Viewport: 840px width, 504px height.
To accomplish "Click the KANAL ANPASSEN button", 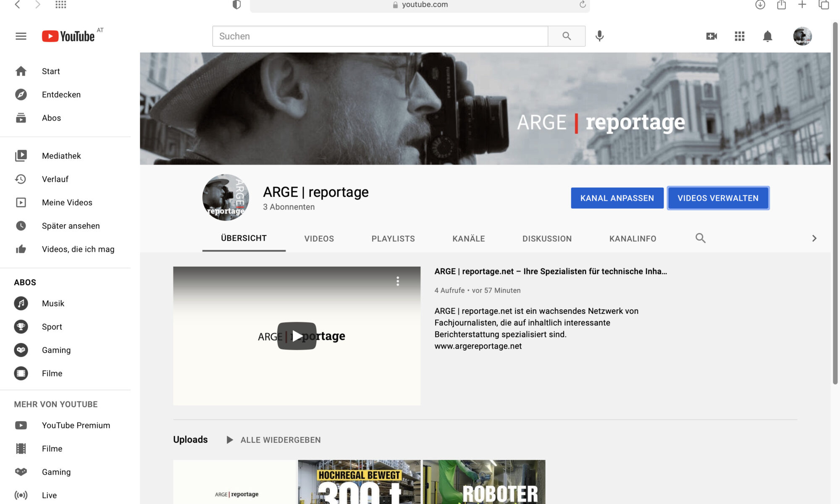I will (617, 198).
